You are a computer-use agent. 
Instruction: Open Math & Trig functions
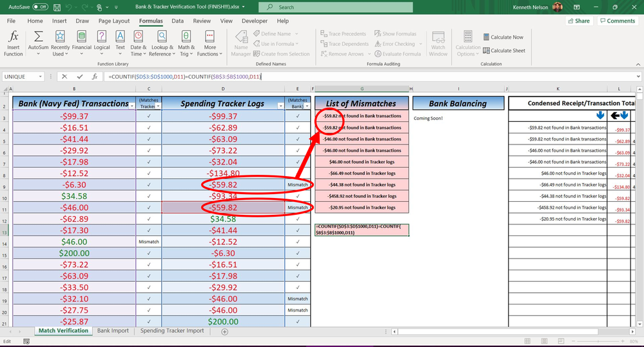(x=186, y=43)
